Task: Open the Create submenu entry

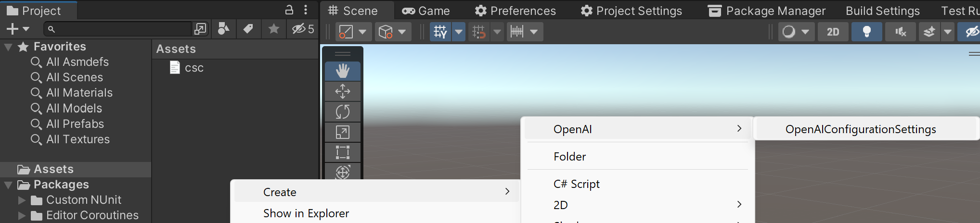Action: (x=377, y=192)
